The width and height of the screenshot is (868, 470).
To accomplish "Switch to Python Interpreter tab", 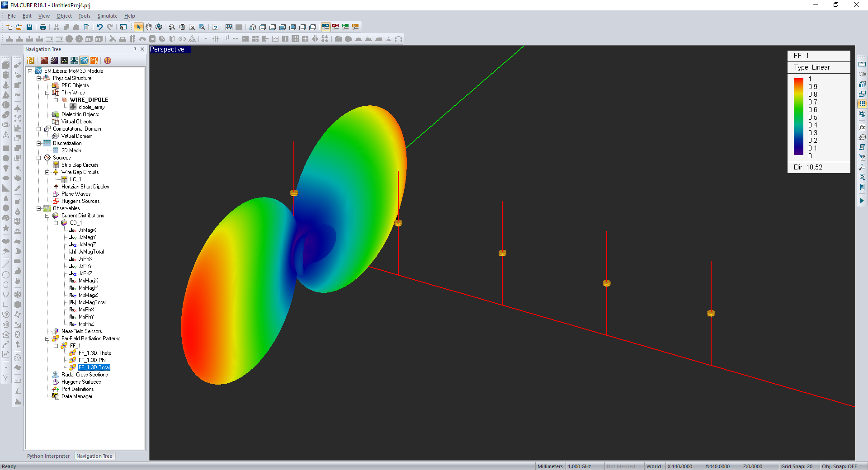I will pos(48,456).
